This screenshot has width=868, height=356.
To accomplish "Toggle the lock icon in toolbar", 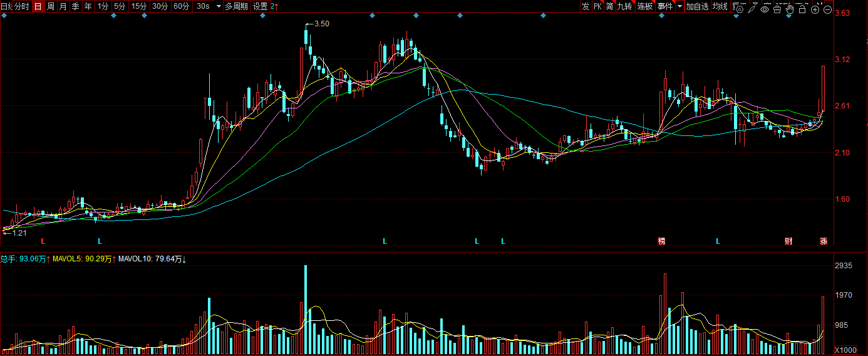I will point(802,9).
